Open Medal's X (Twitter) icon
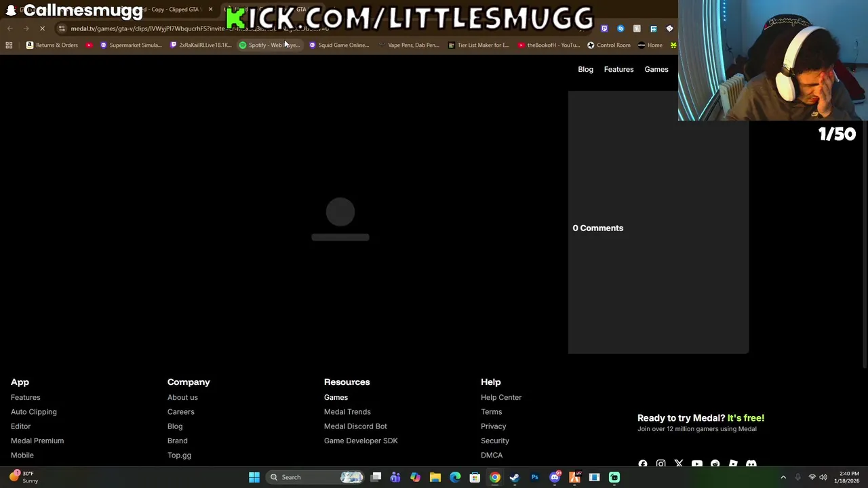Screen dimensions: 868x488 pos(679,464)
